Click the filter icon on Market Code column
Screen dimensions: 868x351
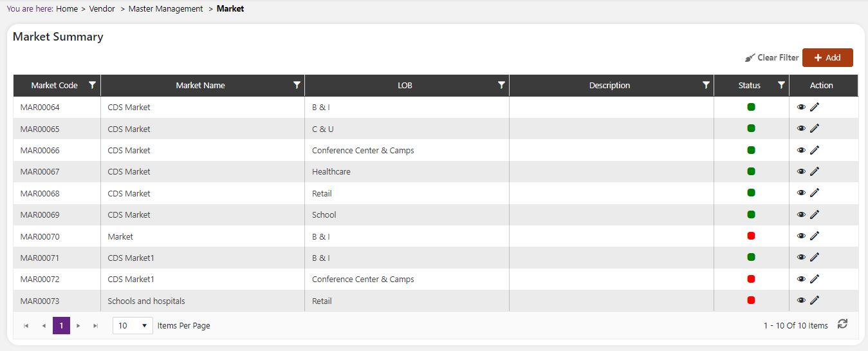(x=93, y=85)
